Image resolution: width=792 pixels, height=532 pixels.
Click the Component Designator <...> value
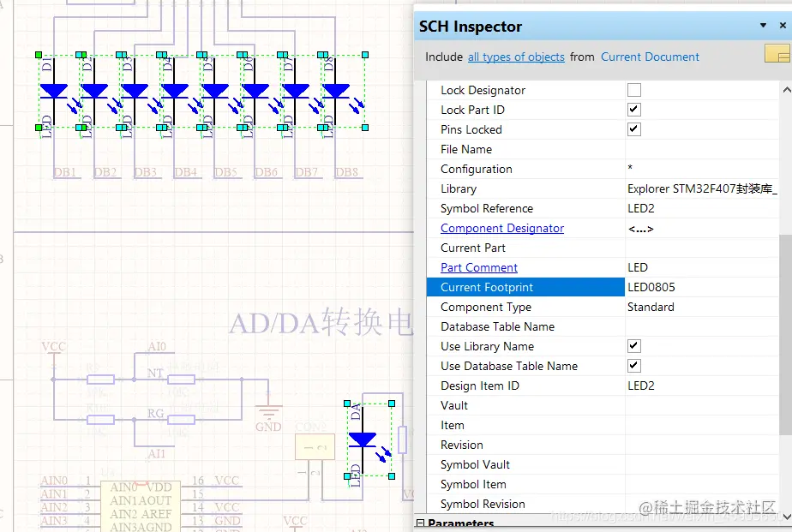click(640, 229)
